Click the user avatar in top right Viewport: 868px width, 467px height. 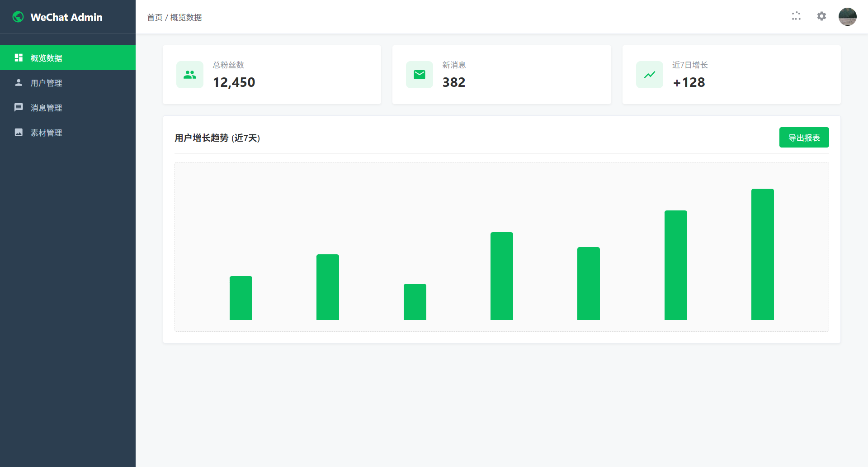click(847, 17)
